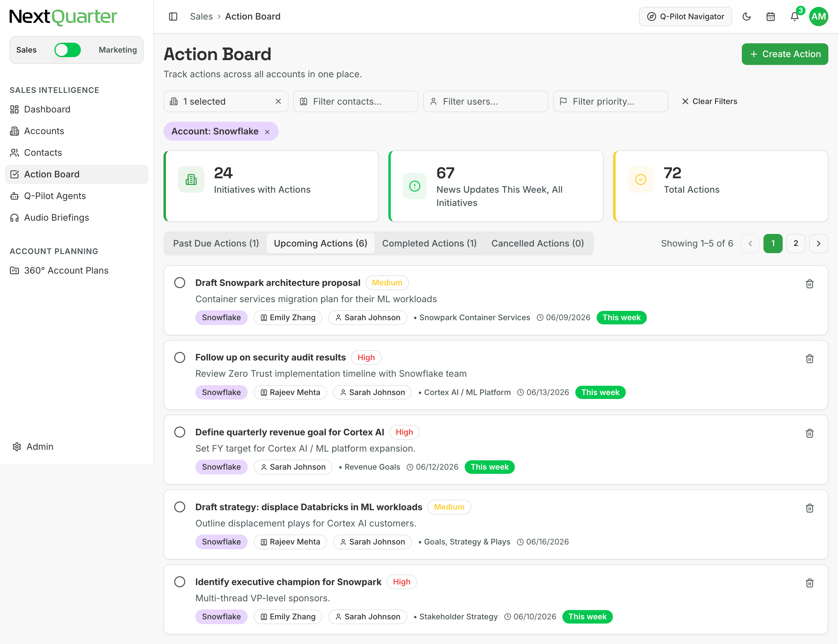Click Rajeev Mehta contact on security audit
Image resolution: width=838 pixels, height=644 pixels.
coord(290,392)
